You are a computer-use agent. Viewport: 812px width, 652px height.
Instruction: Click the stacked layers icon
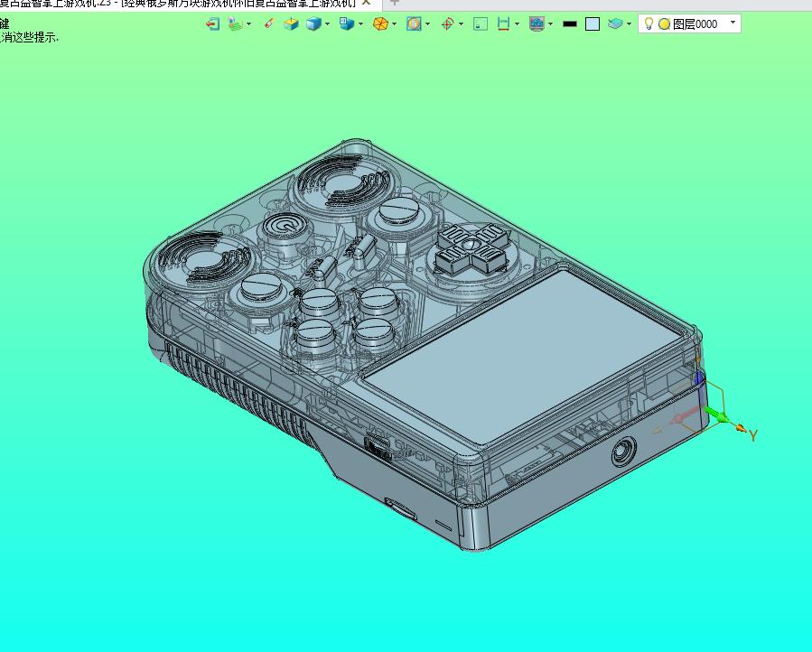pos(615,23)
